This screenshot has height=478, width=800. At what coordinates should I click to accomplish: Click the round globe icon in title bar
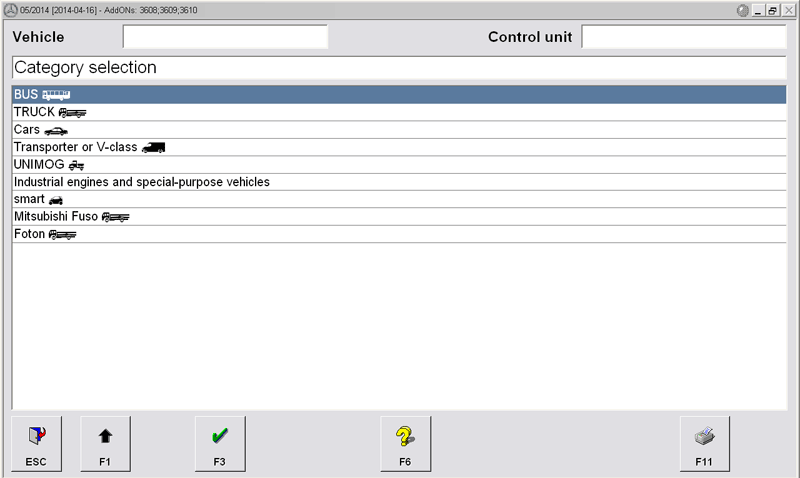point(743,10)
